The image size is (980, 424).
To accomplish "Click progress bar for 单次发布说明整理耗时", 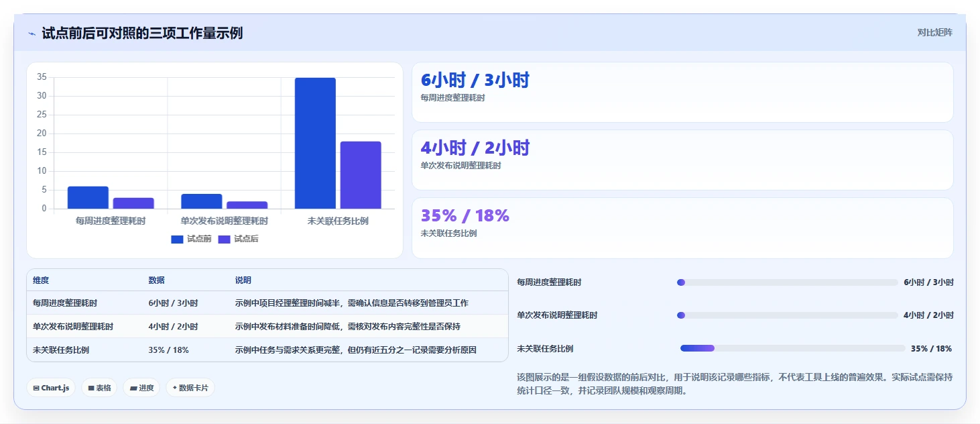I will click(788, 315).
